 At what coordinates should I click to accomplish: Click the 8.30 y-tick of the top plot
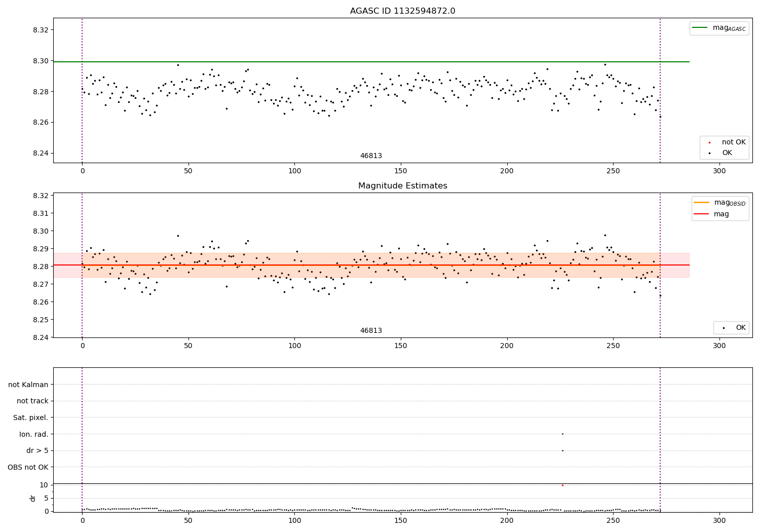(40, 61)
